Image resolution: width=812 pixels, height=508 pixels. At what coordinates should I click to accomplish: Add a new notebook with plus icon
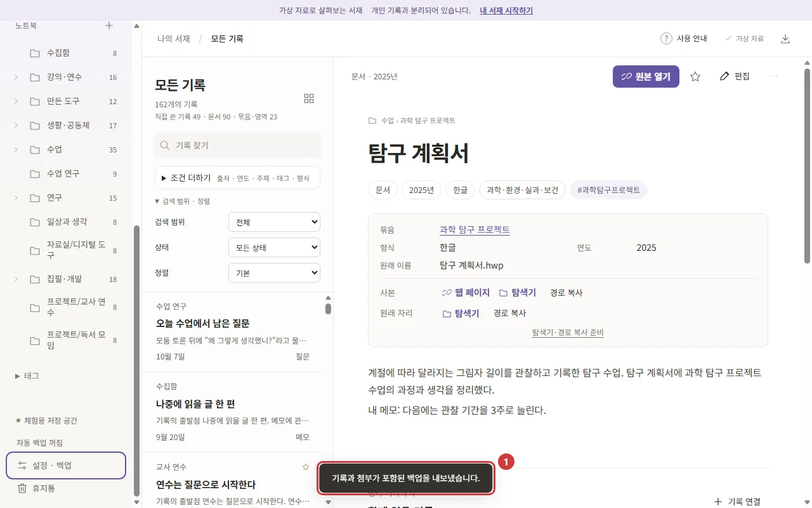109,26
